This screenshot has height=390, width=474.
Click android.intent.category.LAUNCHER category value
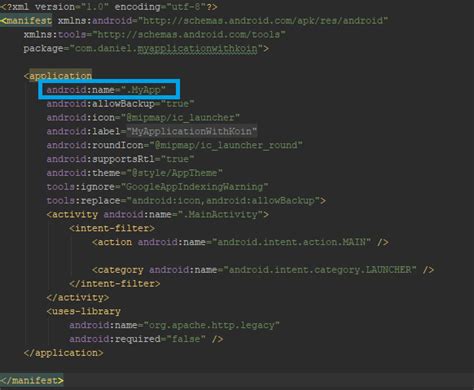coord(320,270)
